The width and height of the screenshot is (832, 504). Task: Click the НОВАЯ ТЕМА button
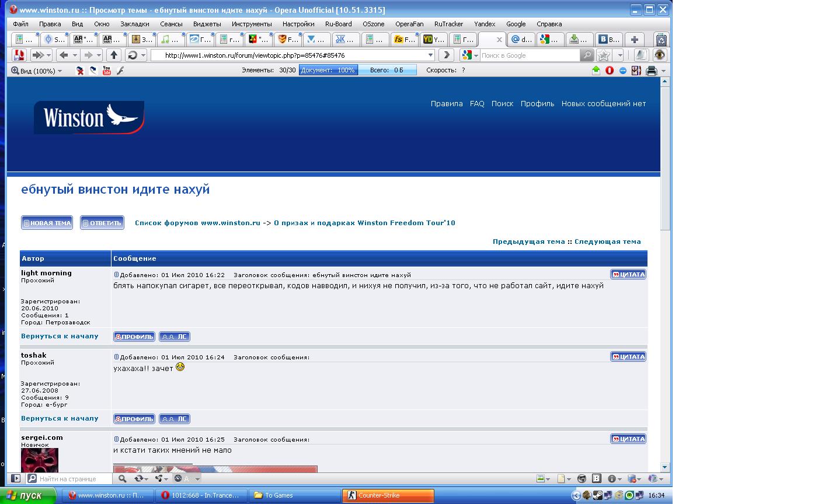coord(47,223)
